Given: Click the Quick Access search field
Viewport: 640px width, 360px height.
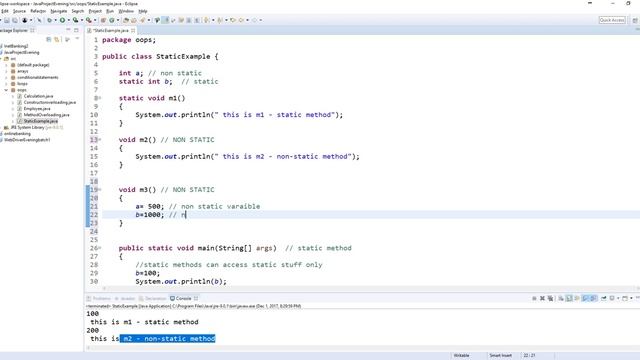Looking at the screenshot, I should point(612,20).
